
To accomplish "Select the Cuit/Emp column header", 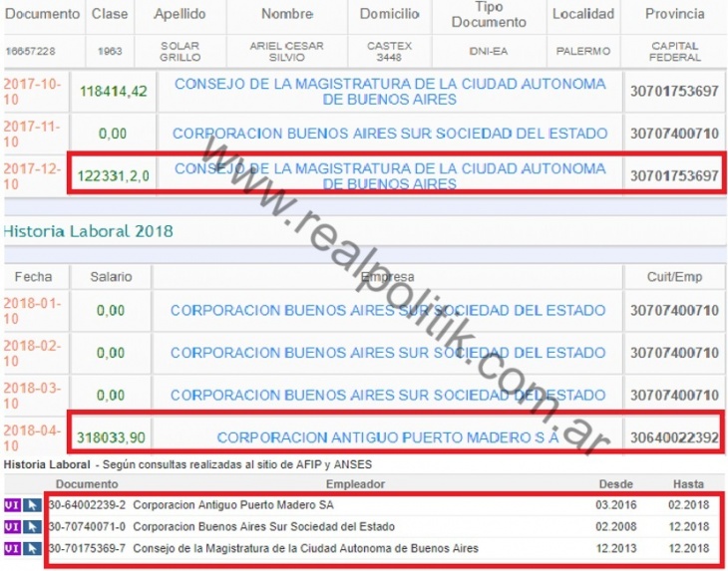I will 674,277.
